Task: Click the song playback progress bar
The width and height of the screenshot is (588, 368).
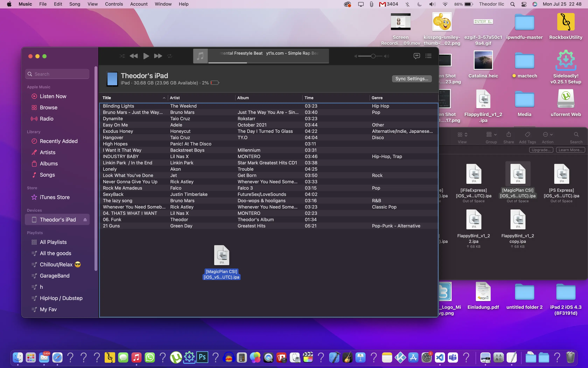Action: (268, 63)
